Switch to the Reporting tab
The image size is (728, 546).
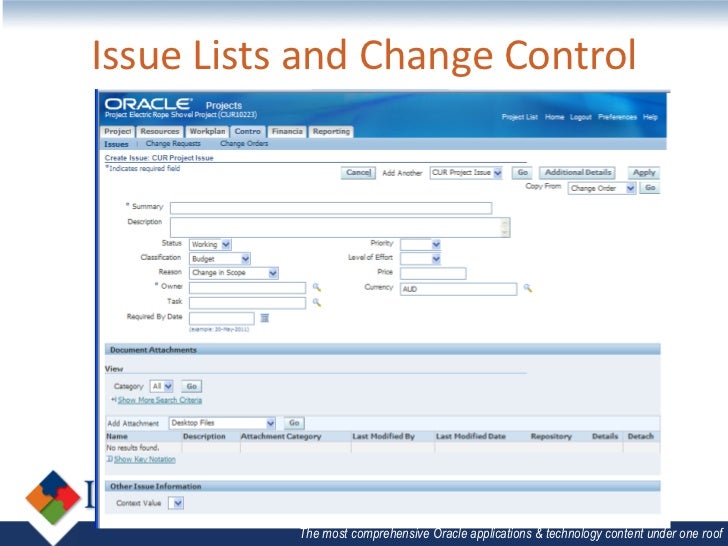[x=331, y=132]
